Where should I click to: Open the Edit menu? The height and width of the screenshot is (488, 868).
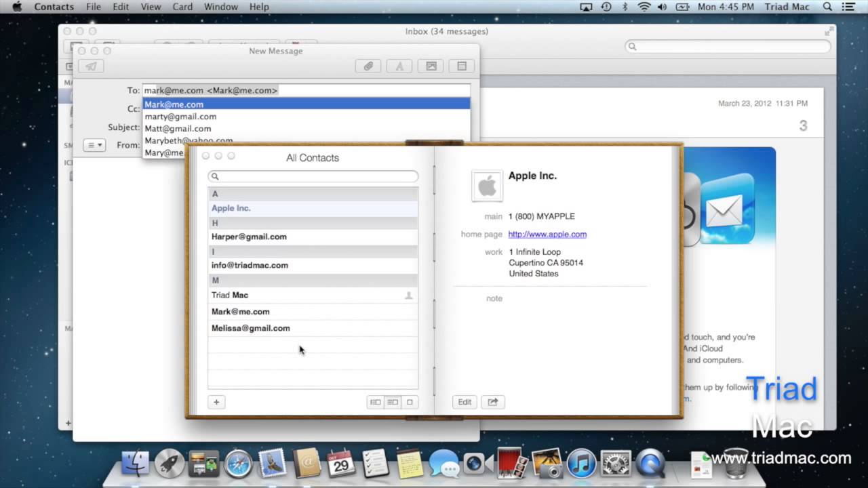coord(121,7)
